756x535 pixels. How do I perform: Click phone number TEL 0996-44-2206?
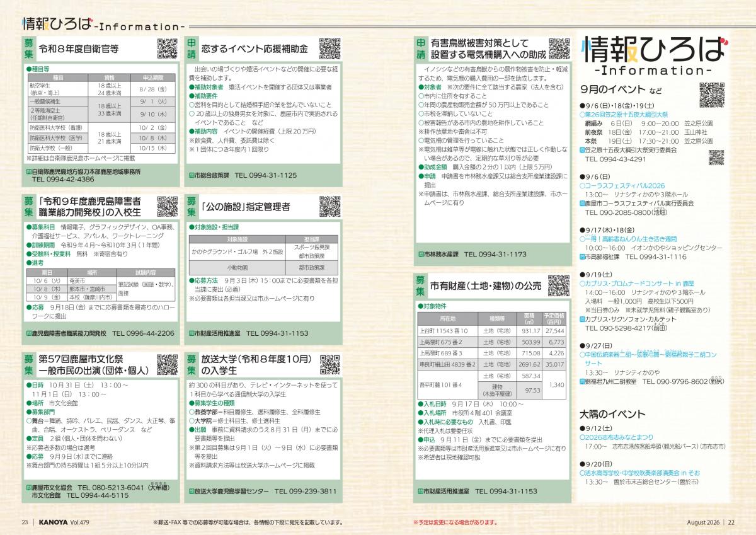click(144, 332)
